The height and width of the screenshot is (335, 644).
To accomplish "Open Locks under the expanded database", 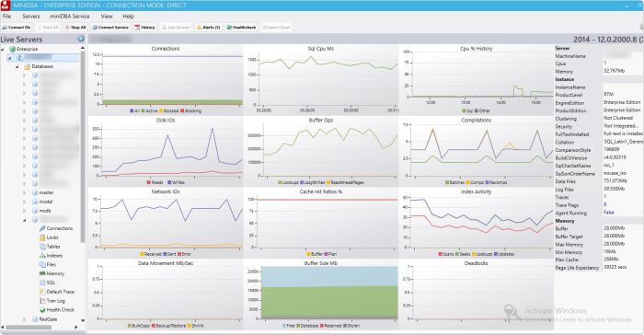I will coord(52,237).
